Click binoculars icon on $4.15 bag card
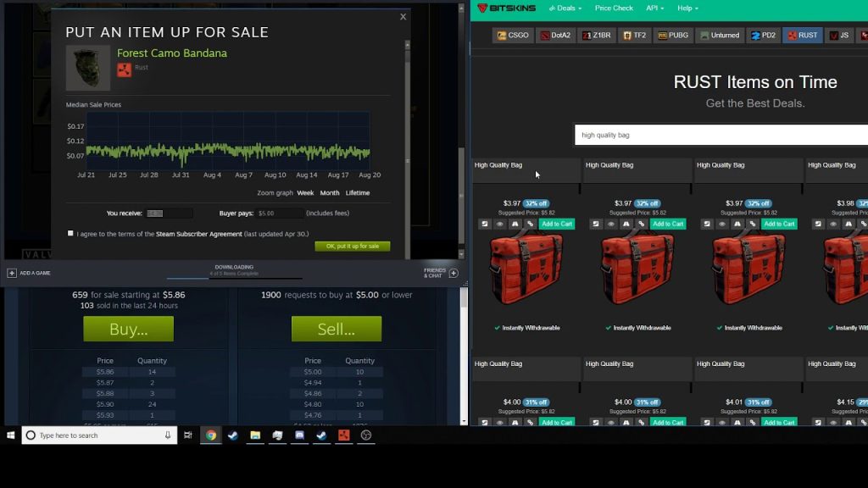The image size is (868, 488). (x=849, y=423)
